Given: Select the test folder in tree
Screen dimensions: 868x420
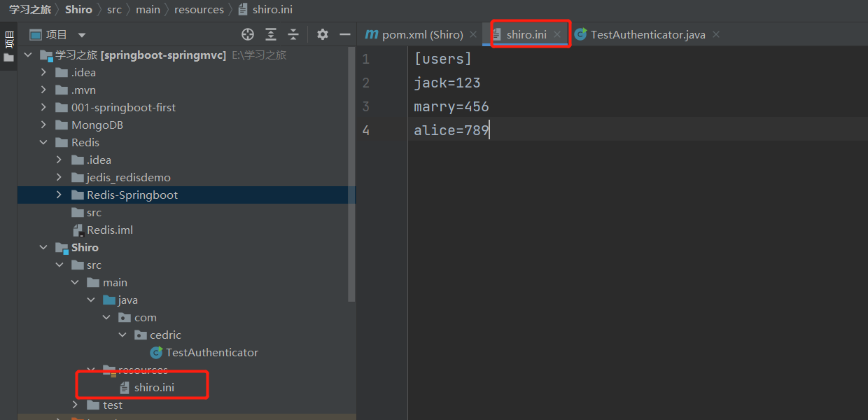Looking at the screenshot, I should pos(113,405).
